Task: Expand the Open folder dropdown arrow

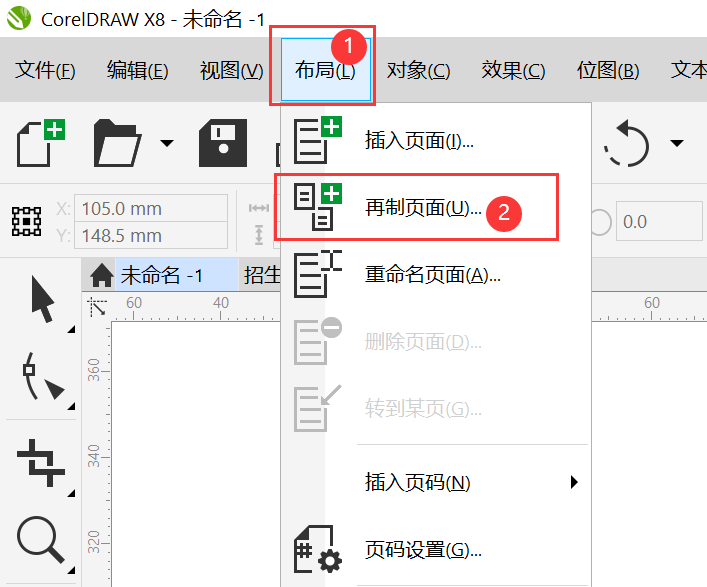Action: pyautogui.click(x=167, y=143)
